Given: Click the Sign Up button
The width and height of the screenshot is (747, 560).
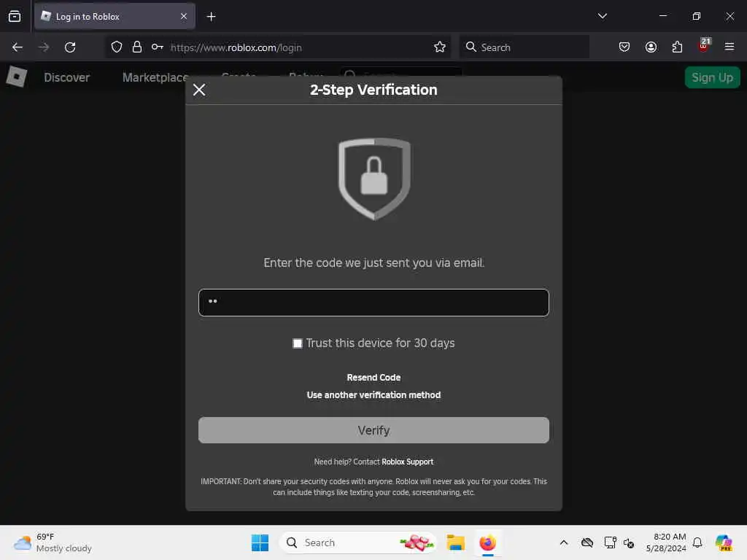Looking at the screenshot, I should tap(712, 77).
